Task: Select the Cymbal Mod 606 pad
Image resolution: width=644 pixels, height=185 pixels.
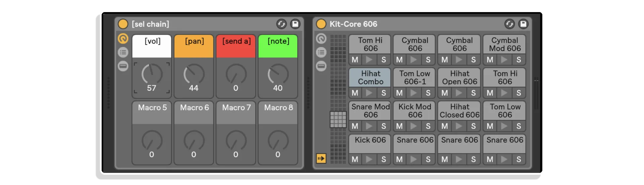Action: click(504, 44)
